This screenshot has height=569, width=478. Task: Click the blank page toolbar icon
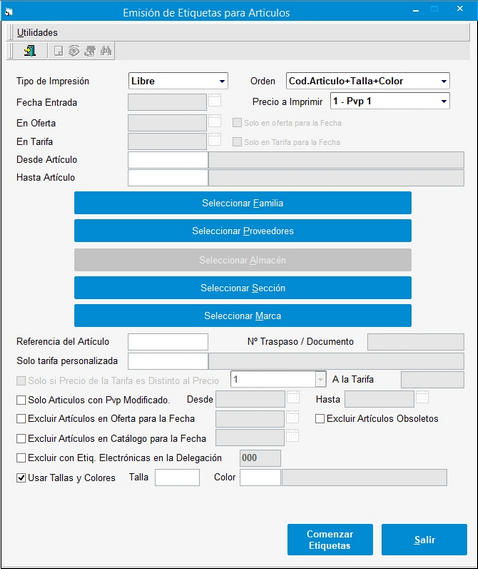coord(58,51)
